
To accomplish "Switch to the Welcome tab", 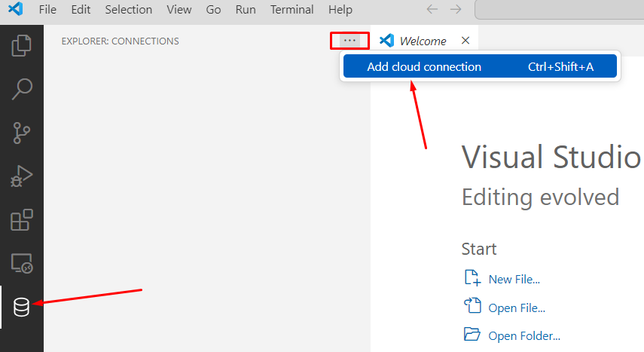I will click(423, 41).
